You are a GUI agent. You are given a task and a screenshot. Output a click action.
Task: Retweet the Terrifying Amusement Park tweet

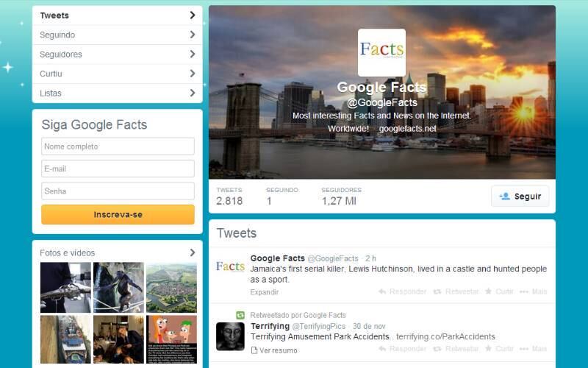pyautogui.click(x=456, y=349)
